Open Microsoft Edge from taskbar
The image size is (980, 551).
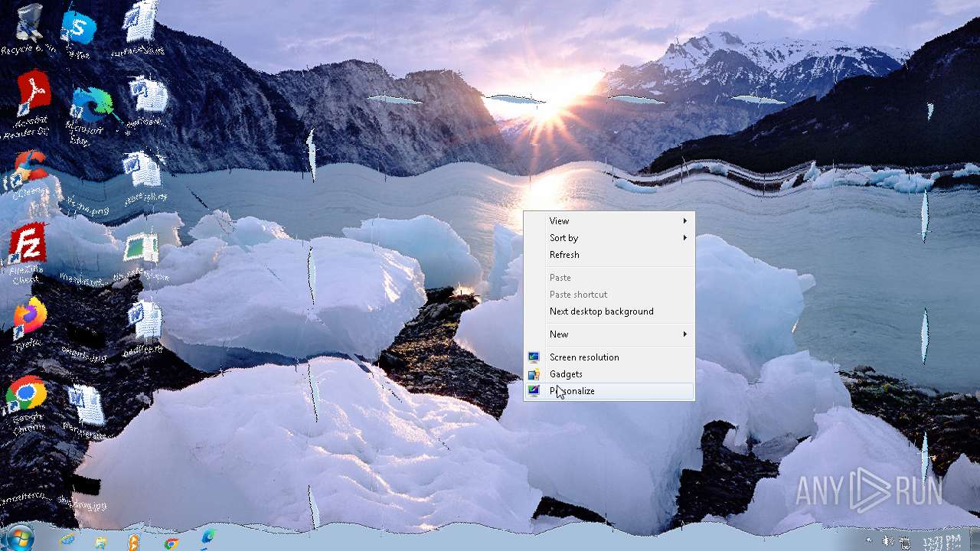click(x=207, y=540)
